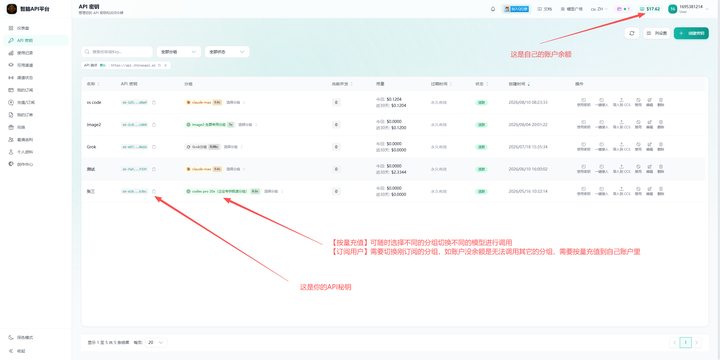
Task: Open the docs link in top header
Action: pos(545,9)
